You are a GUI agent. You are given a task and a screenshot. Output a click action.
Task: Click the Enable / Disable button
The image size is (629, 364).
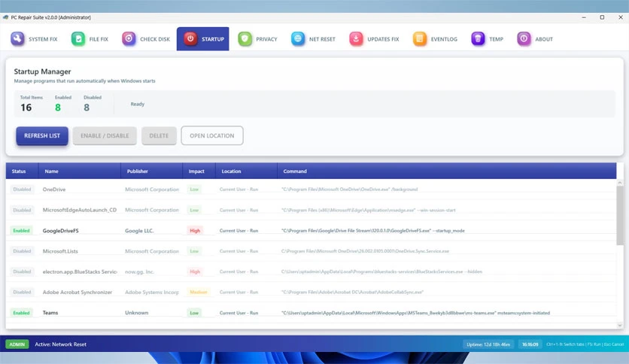pos(105,135)
